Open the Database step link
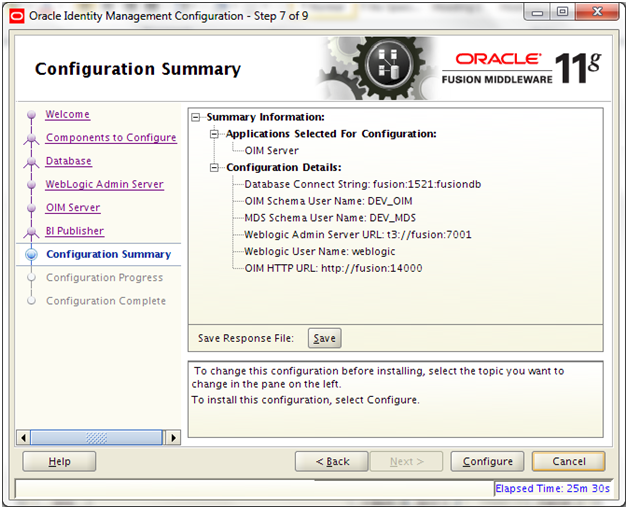The image size is (628, 509). click(x=68, y=161)
